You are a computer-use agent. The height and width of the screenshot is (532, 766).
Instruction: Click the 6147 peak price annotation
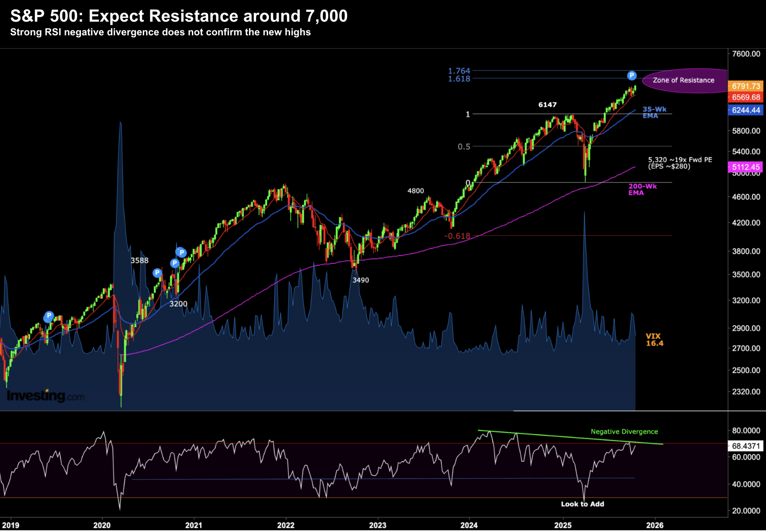[x=547, y=105]
